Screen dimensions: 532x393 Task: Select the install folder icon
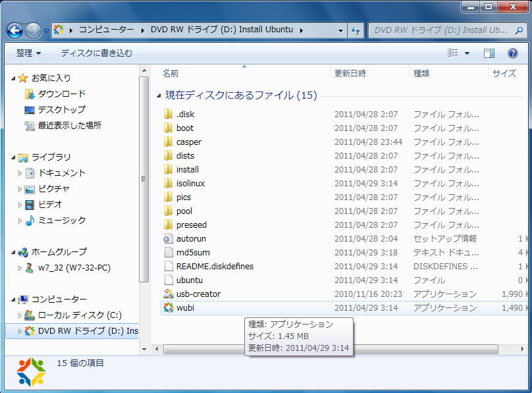[x=168, y=170]
